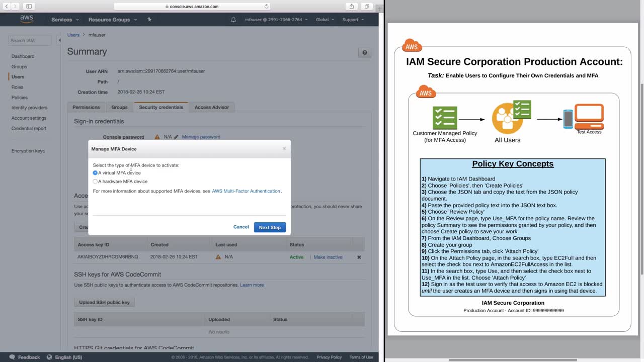Open Credential report in sidebar
Image resolution: width=644 pixels, height=362 pixels.
(x=29, y=128)
